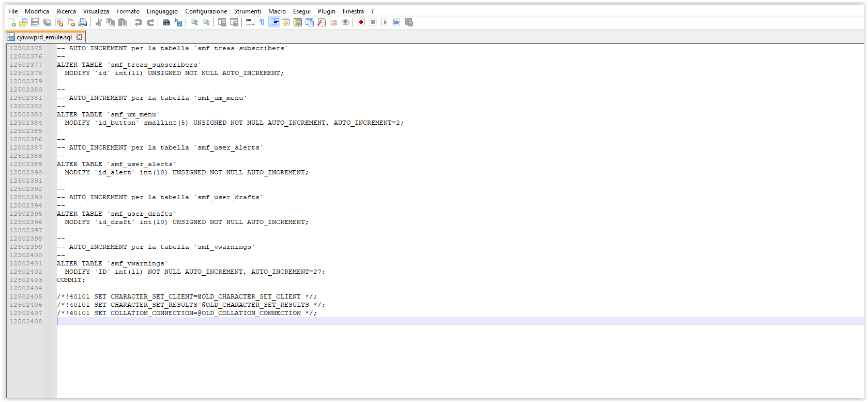The height and width of the screenshot is (402, 868).
Task: Click ALTER TABLE `smf_user_alerts` line
Action: pyautogui.click(x=116, y=164)
